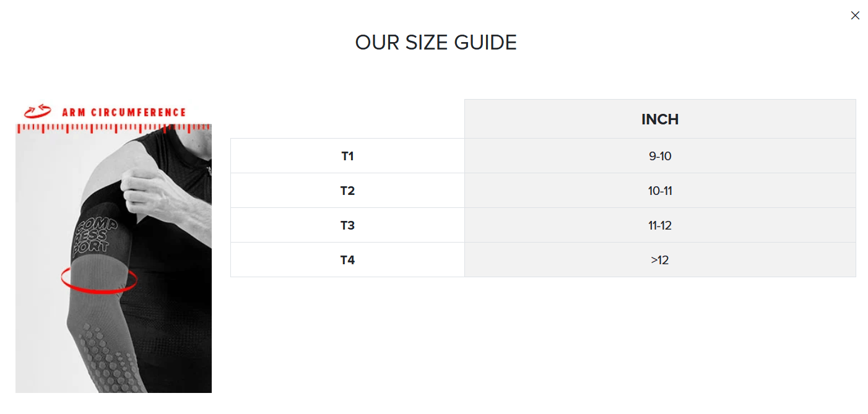Click the red circular arrows measurement icon
The width and height of the screenshot is (868, 414).
37,111
